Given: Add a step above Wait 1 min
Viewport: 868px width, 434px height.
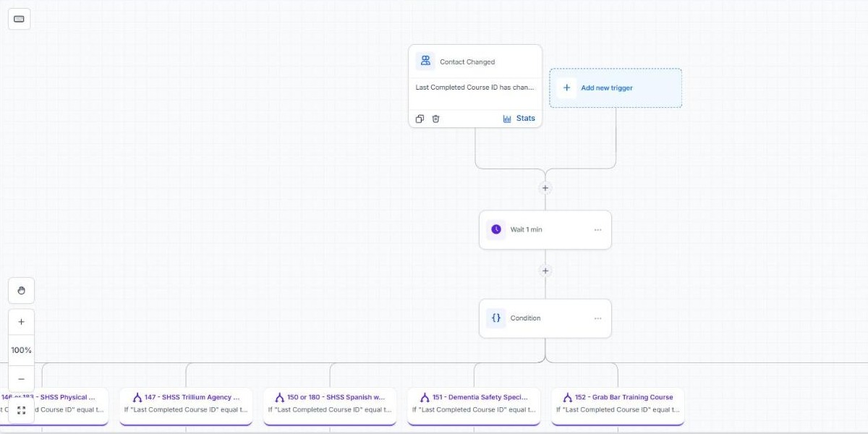Looking at the screenshot, I should pyautogui.click(x=545, y=188).
